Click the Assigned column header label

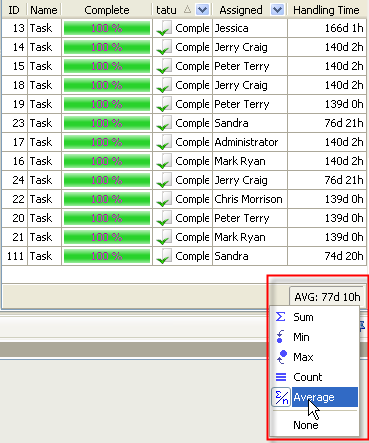pyautogui.click(x=241, y=10)
